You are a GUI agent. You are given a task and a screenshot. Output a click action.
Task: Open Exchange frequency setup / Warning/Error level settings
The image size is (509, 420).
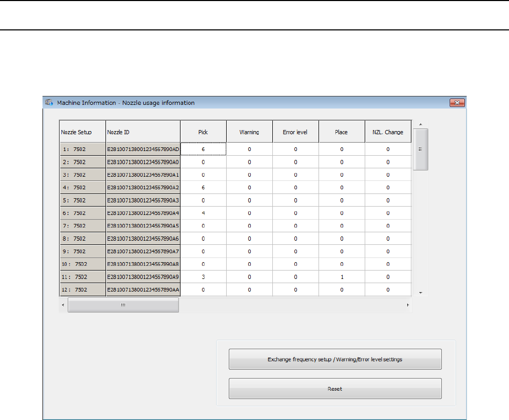(x=335, y=359)
